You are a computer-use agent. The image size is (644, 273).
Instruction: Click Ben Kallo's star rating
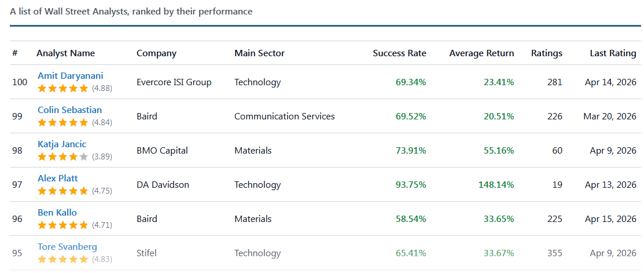(63, 225)
